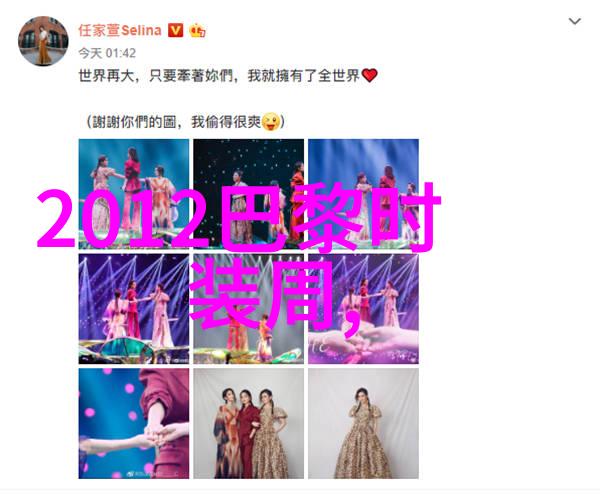Click the post text 世界再大
600x494 pixels.
[x=107, y=76]
